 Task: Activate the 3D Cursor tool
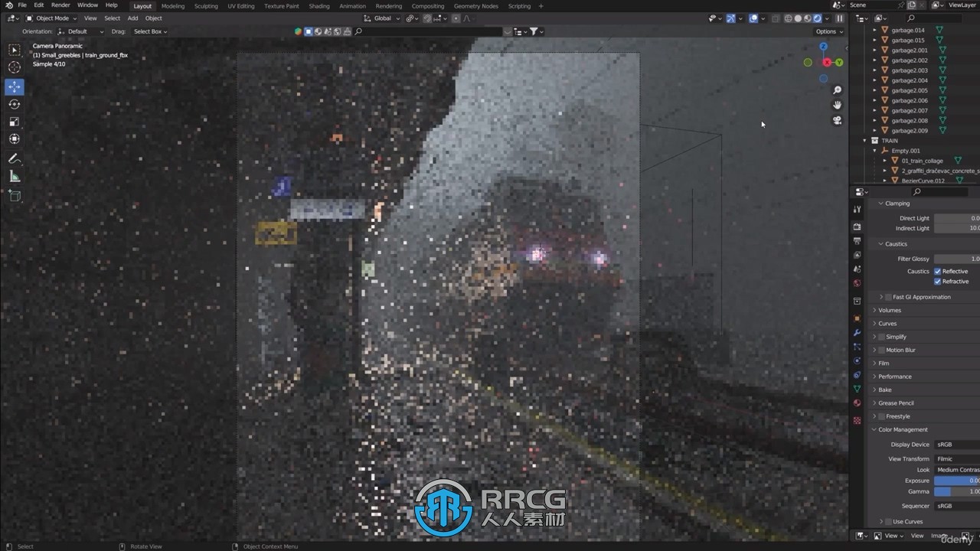coord(15,67)
